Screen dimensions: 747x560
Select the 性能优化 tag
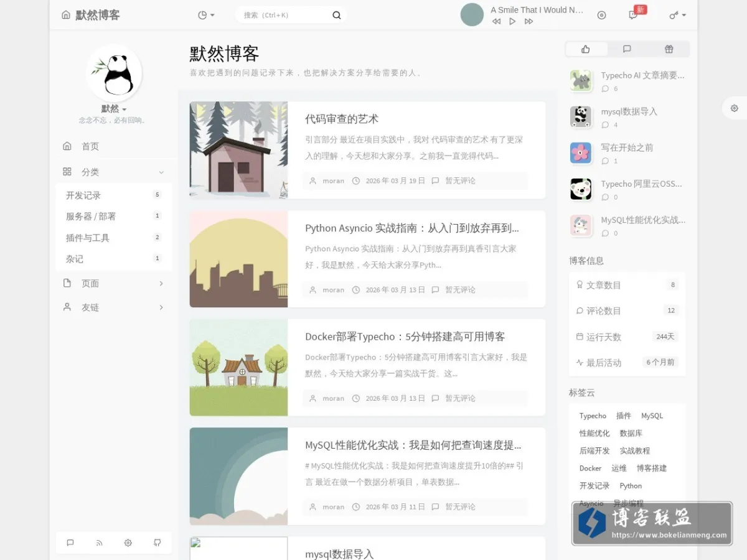pos(594,433)
